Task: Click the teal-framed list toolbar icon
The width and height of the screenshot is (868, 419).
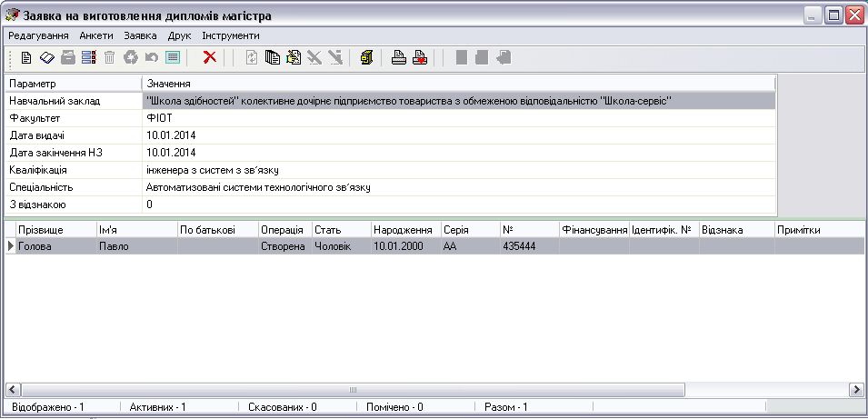Action: [173, 57]
